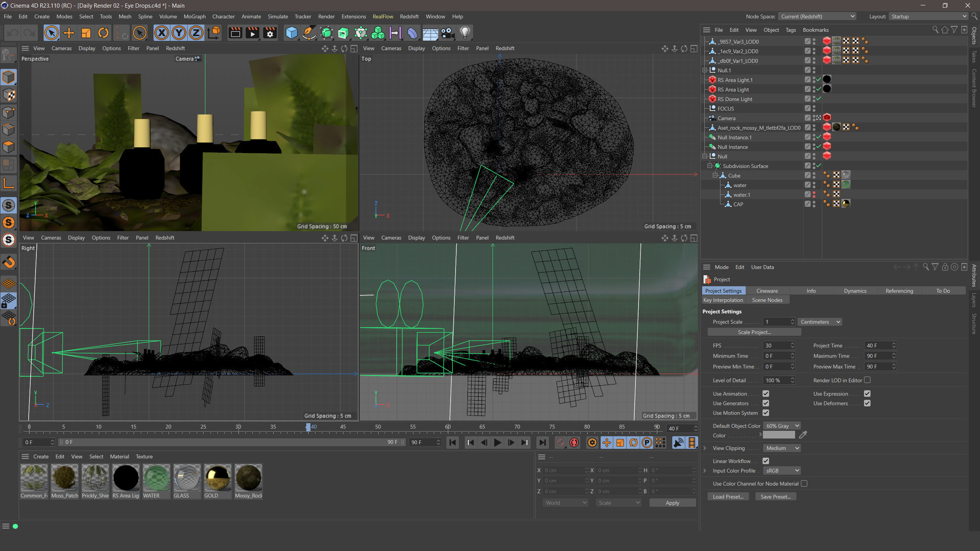Viewport: 980px width, 551px height.
Task: Switch to Key Interpolation tab
Action: (x=723, y=300)
